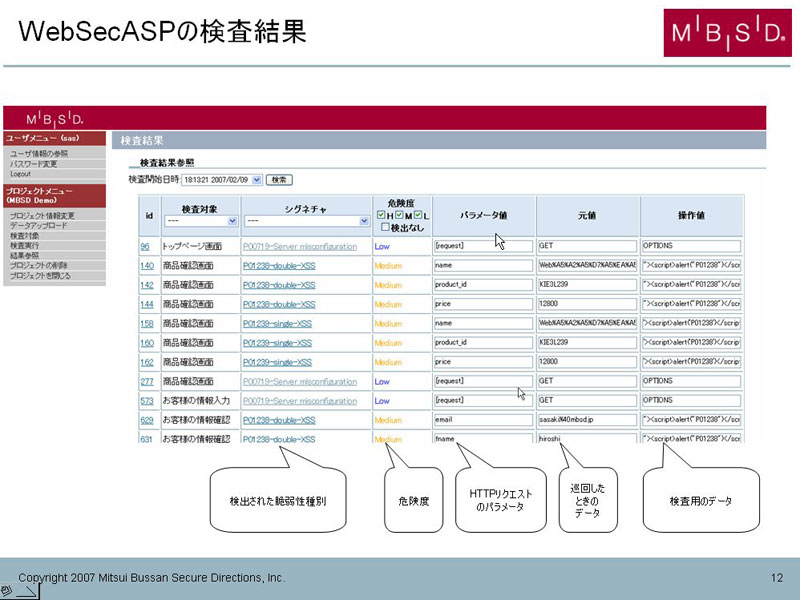Choose プロジェクトの削除 in the project menu
Viewport: 800px width, 600px height.
pos(38,265)
